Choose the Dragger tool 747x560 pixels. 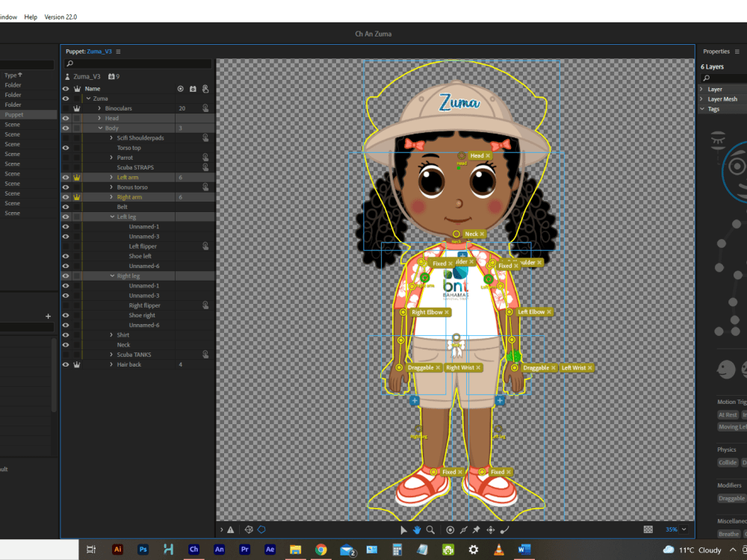click(490, 530)
